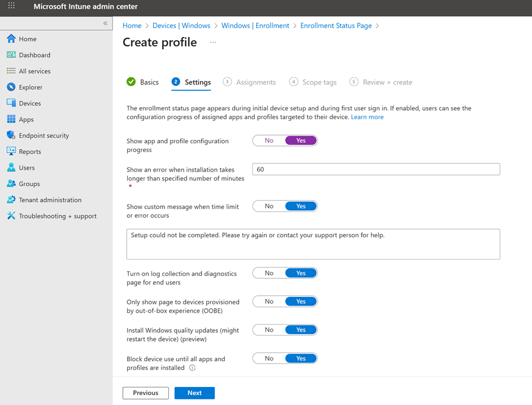Click Next to continue to Assignments
Viewport: 532px width, 405px height.
[x=194, y=392]
